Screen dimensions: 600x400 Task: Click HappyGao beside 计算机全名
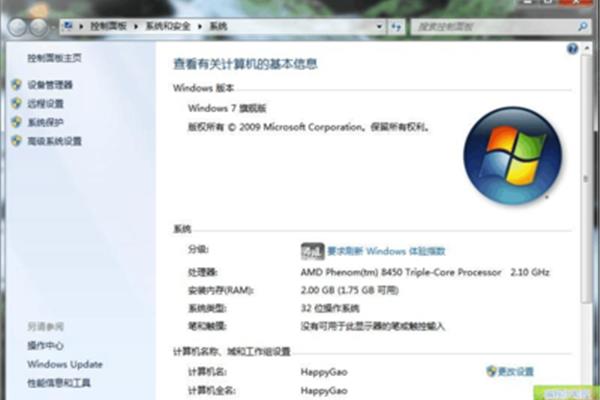coord(324,390)
